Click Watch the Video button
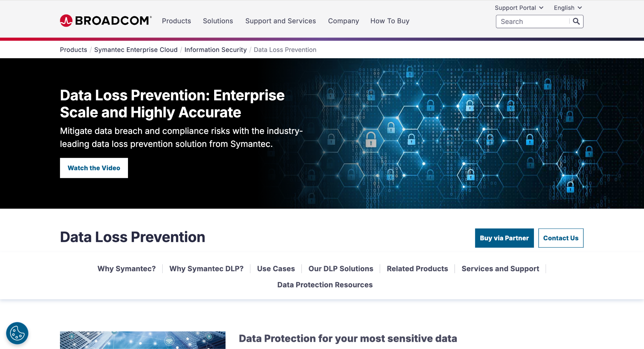644x349 pixels. pyautogui.click(x=94, y=168)
